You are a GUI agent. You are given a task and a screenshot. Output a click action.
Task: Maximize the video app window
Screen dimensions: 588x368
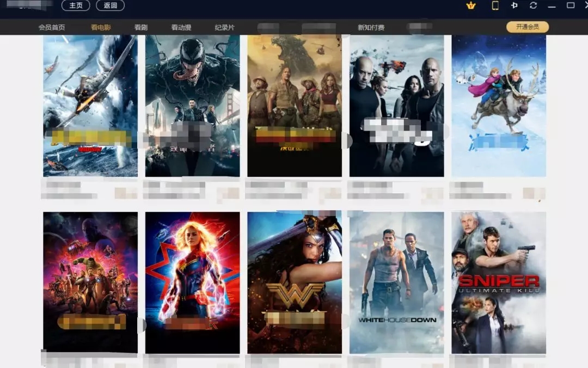click(571, 5)
